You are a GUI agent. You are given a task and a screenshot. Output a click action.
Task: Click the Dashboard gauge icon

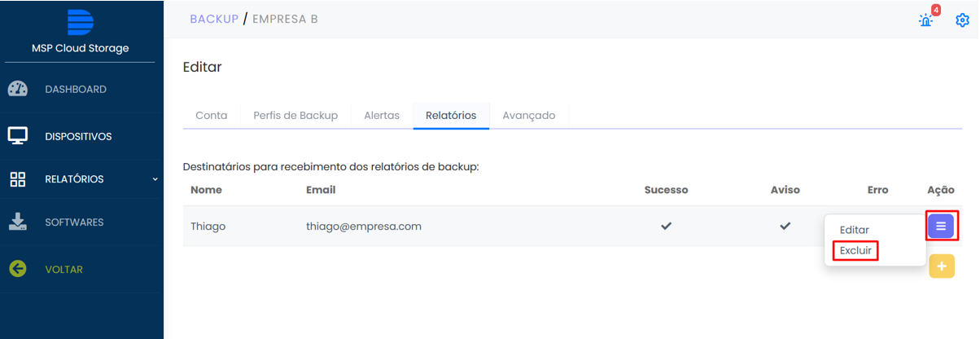18,90
